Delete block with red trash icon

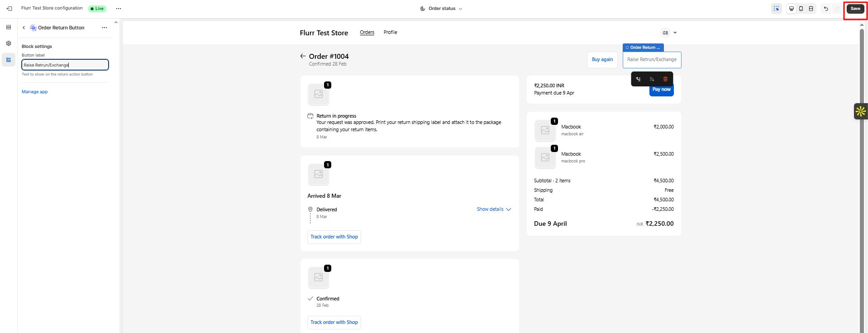point(665,79)
